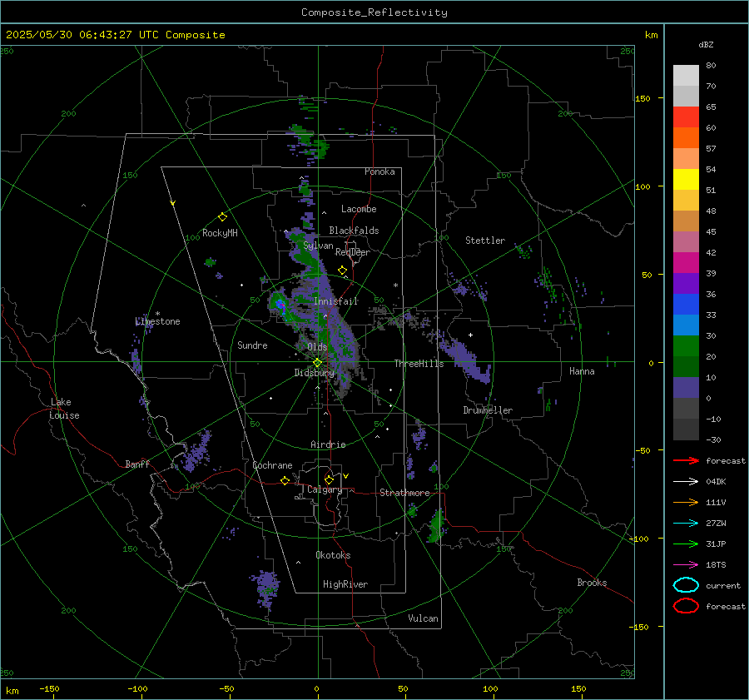The width and height of the screenshot is (749, 700).
Task: Click the Innisfail label
Action: (336, 301)
